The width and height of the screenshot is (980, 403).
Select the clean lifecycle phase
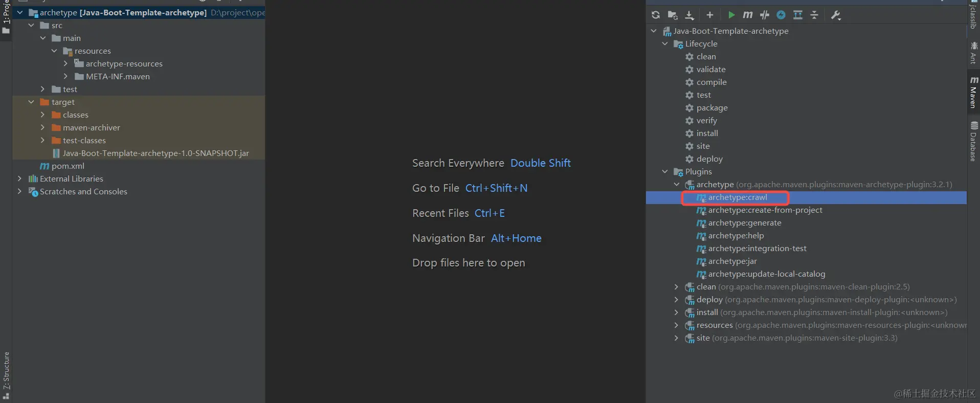706,57
